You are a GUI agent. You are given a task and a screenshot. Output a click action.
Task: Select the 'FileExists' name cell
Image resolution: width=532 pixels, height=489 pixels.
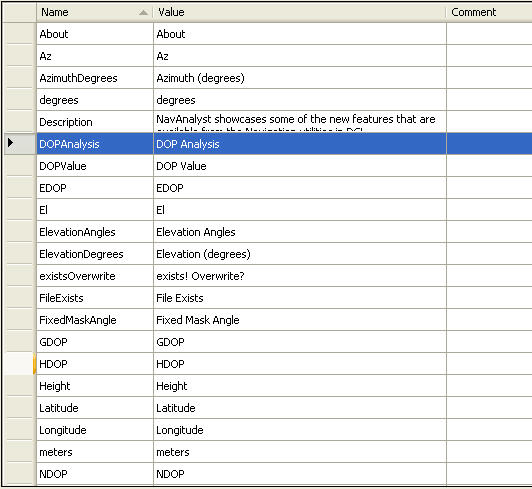pyautogui.click(x=95, y=298)
